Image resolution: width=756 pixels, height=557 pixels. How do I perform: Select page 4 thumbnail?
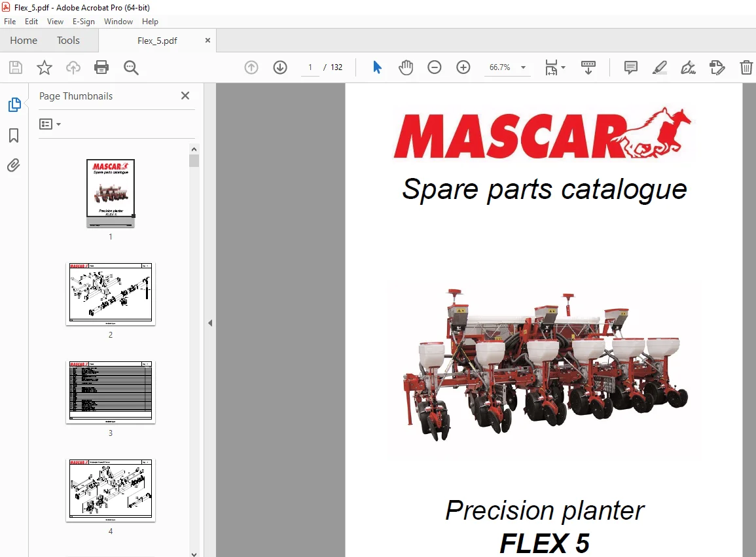point(111,490)
